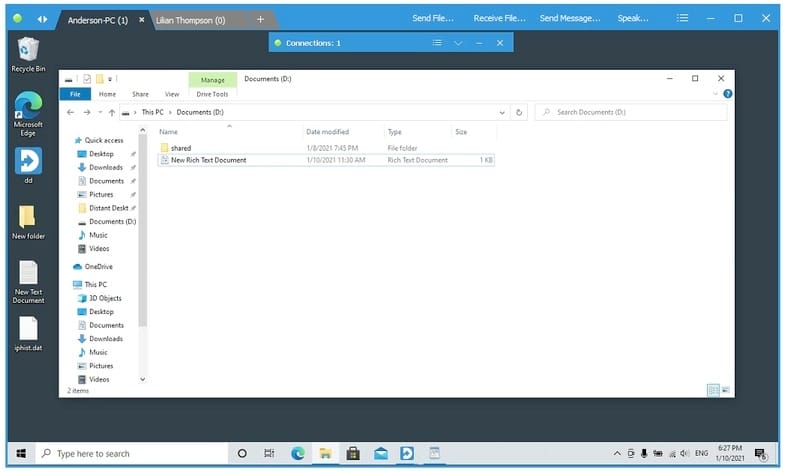Open the dd desktop shortcut icon
This screenshot has width=812, height=473.
tap(28, 161)
